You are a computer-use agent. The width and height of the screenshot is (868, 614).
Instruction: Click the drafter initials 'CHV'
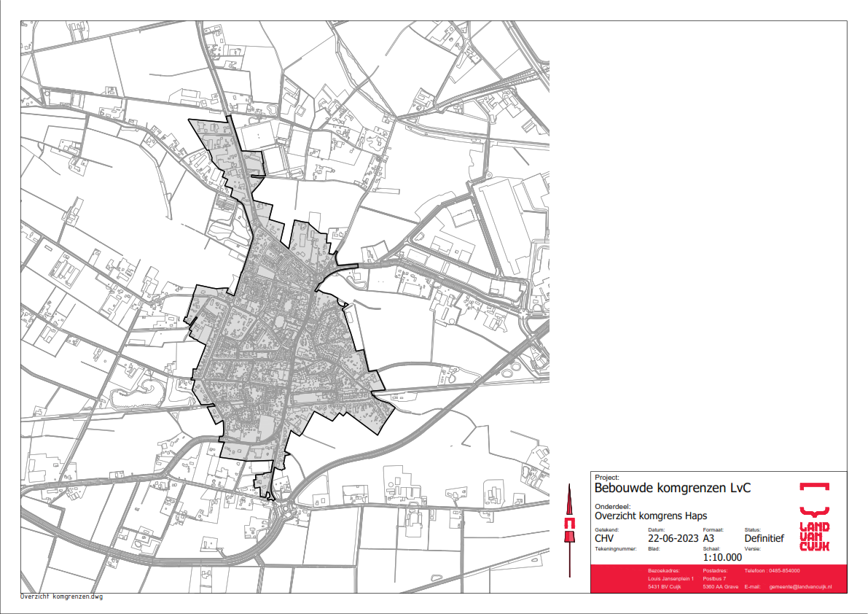pyautogui.click(x=606, y=539)
